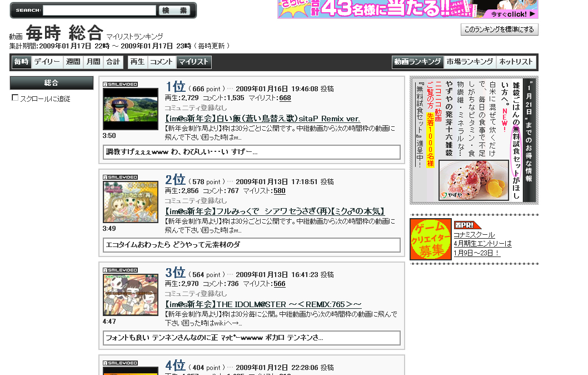Switch ranking to マイリスト tab
This screenshot has width=588, height=375.
click(193, 62)
